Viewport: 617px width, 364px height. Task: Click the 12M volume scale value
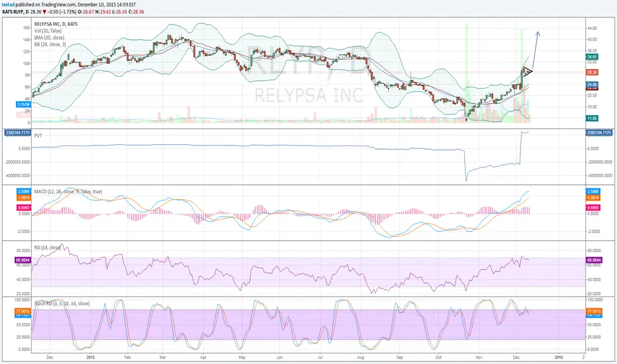coord(26,52)
